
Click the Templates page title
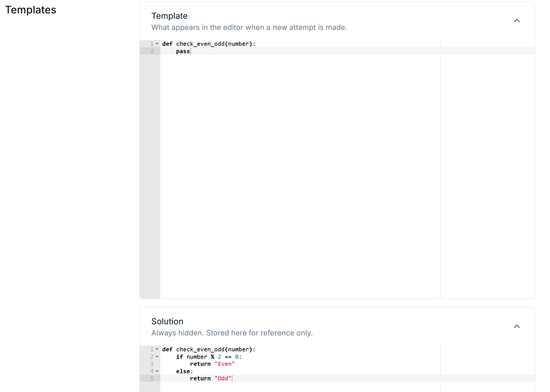click(31, 10)
